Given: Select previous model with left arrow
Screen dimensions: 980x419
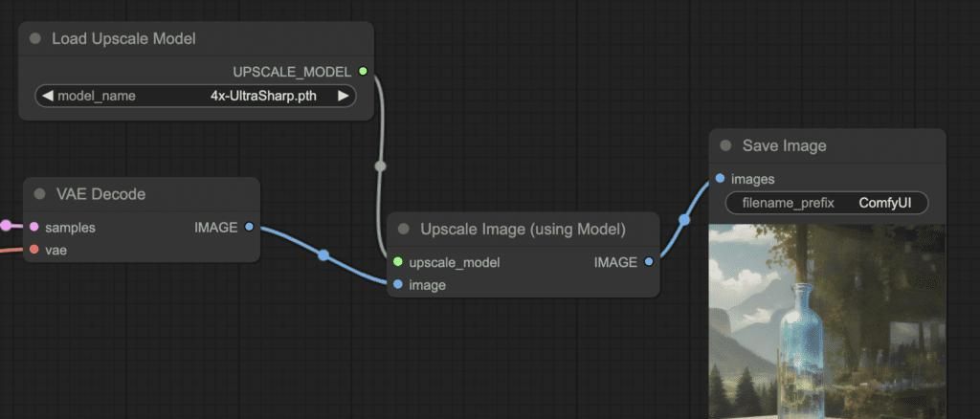Looking at the screenshot, I should (47, 96).
